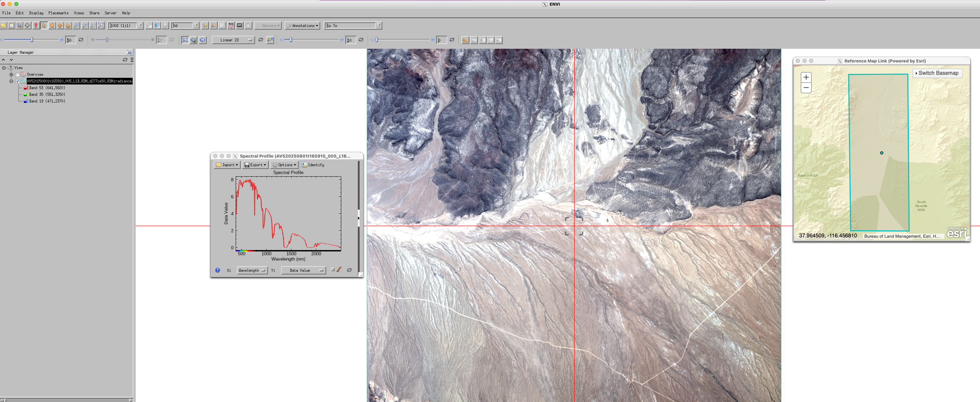
Task: Open the 100% (1:1) zoom dropdown
Action: coord(140,25)
